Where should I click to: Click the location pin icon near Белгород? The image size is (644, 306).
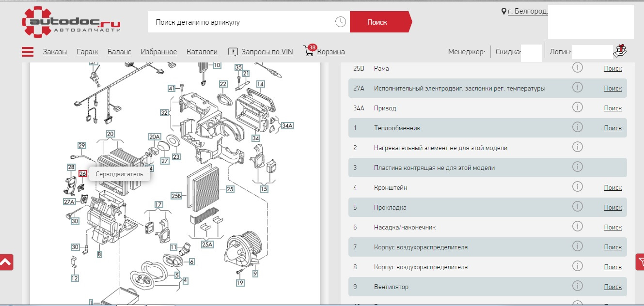click(x=504, y=11)
